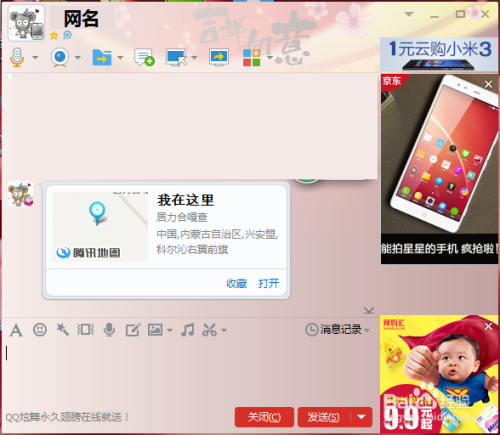This screenshot has width=500, height=435.
Task: Click 收藏 link on location card
Action: tap(236, 283)
